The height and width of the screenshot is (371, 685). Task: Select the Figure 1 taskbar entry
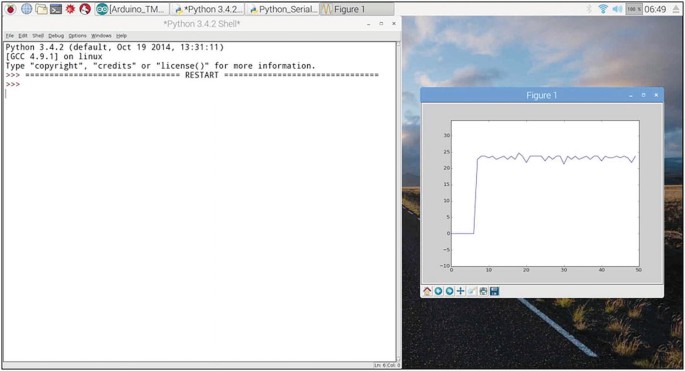tap(357, 9)
